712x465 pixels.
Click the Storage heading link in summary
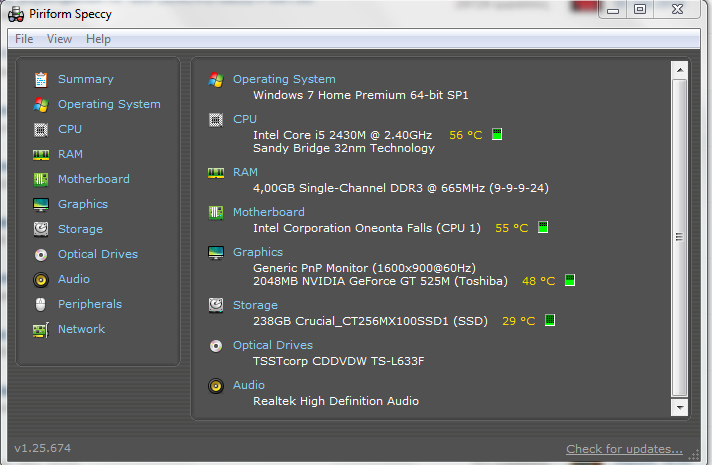[x=255, y=305]
